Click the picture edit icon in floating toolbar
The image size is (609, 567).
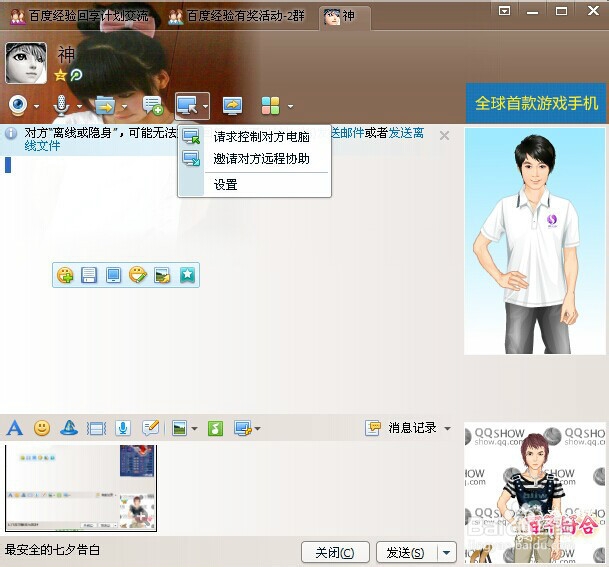click(x=162, y=275)
